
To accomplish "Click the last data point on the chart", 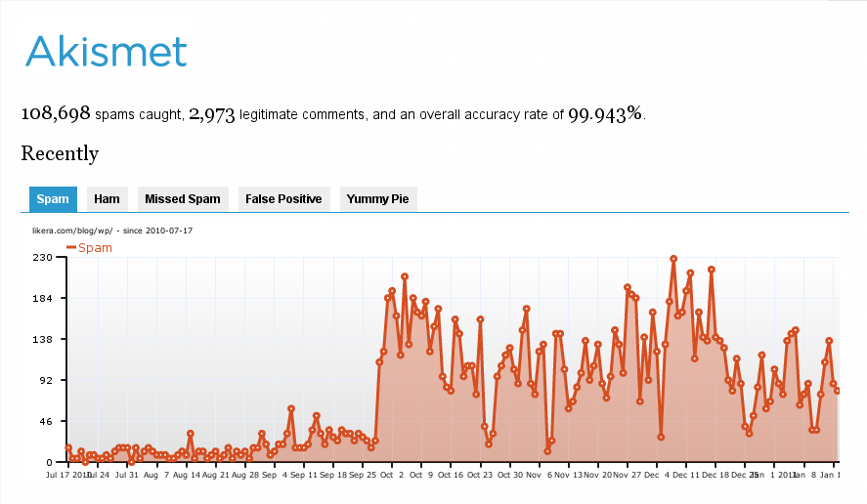I will pyautogui.click(x=837, y=391).
